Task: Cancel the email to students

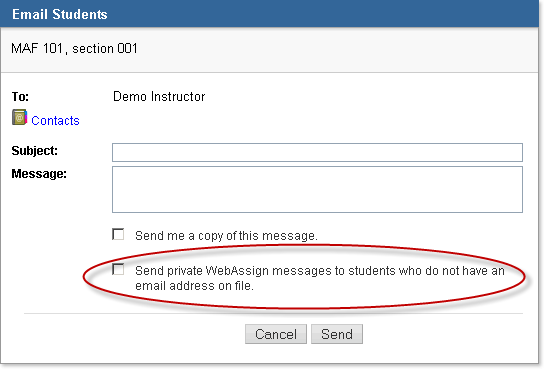Action: pyautogui.click(x=276, y=334)
